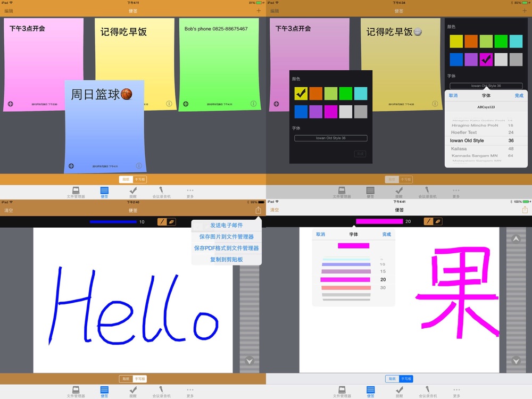Open the yellow 记得吃早饭 note beside the green note

134,59
